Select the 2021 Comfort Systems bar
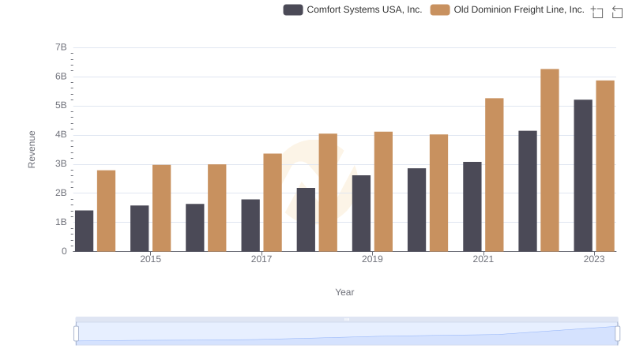 (x=472, y=207)
